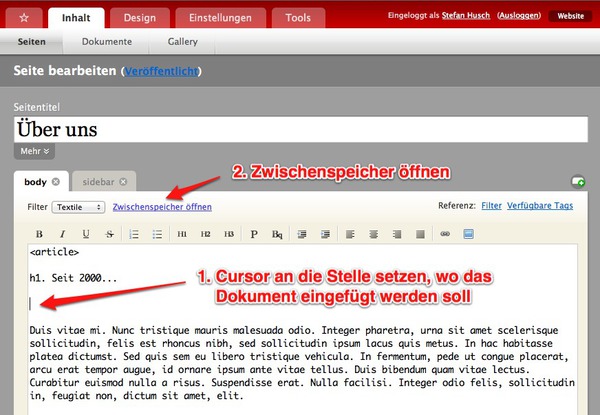Insert a blockquote with the Bq button
The height and width of the screenshot is (415, 600).
tap(277, 234)
